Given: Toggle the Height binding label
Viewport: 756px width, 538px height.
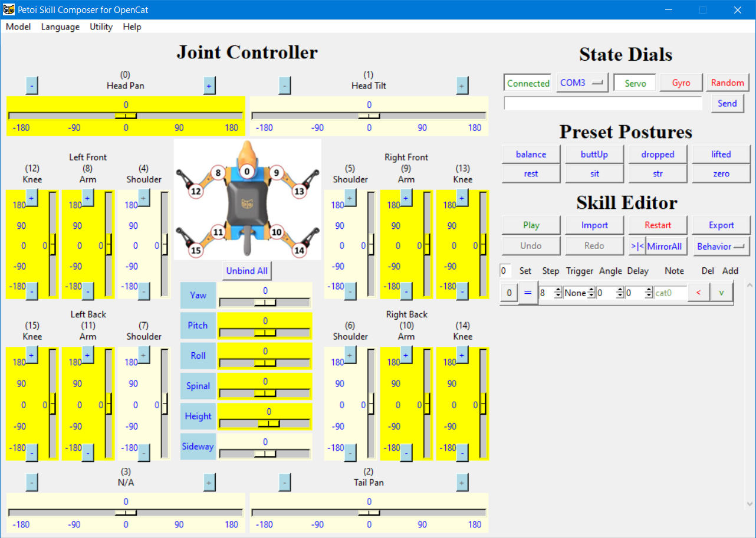Looking at the screenshot, I should pos(198,416).
